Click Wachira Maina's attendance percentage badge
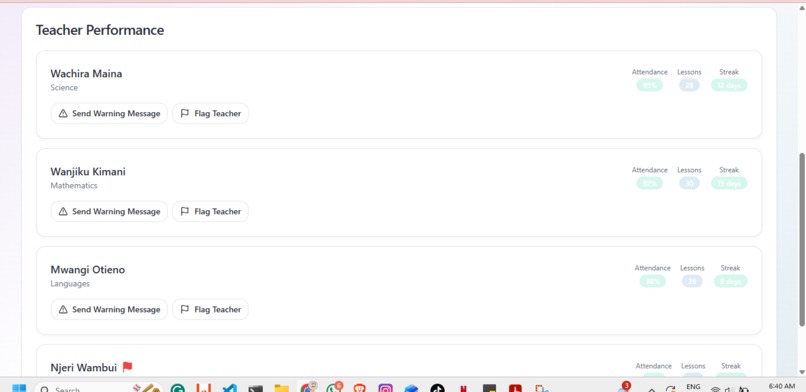Screen dimensions: 806x392 click(x=650, y=85)
